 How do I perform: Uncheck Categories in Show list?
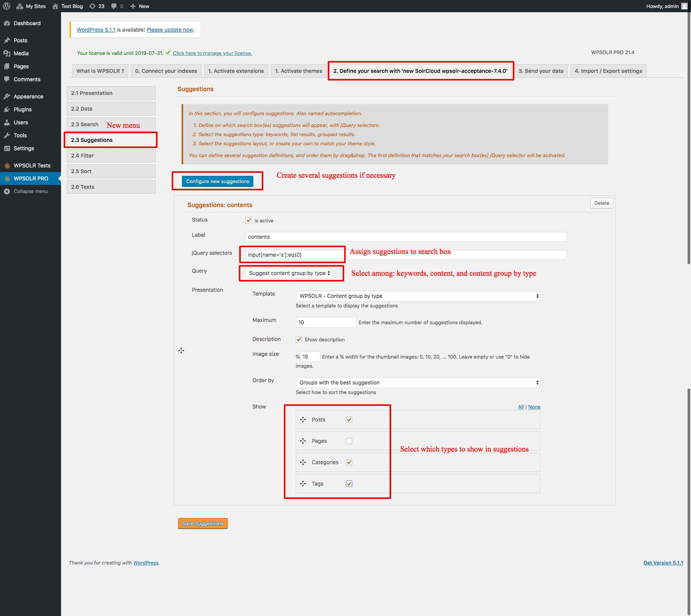point(349,462)
